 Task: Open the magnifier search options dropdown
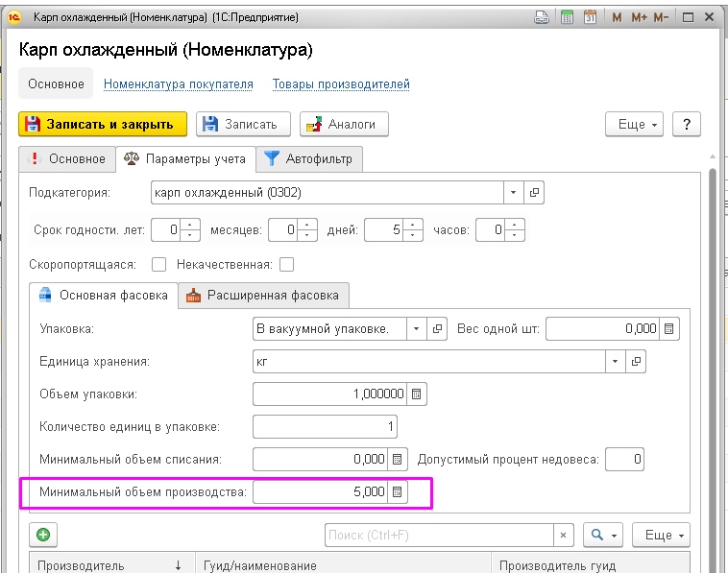point(604,535)
